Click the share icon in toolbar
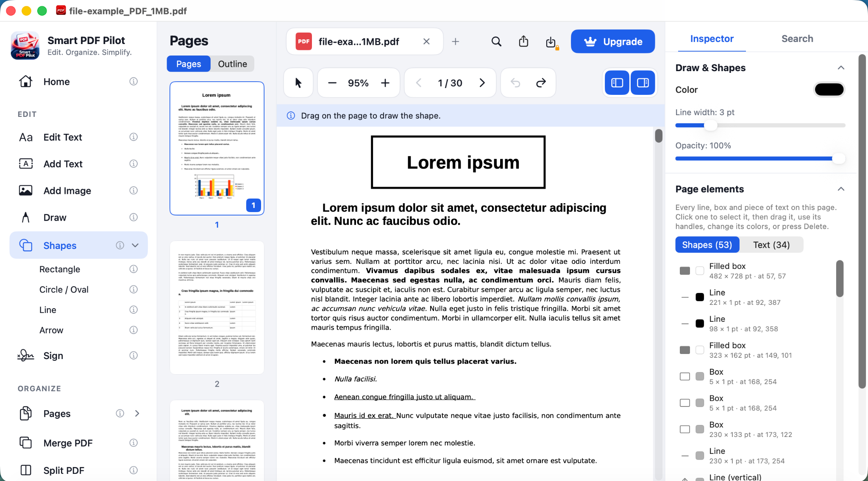The height and width of the screenshot is (481, 868). coord(523,41)
